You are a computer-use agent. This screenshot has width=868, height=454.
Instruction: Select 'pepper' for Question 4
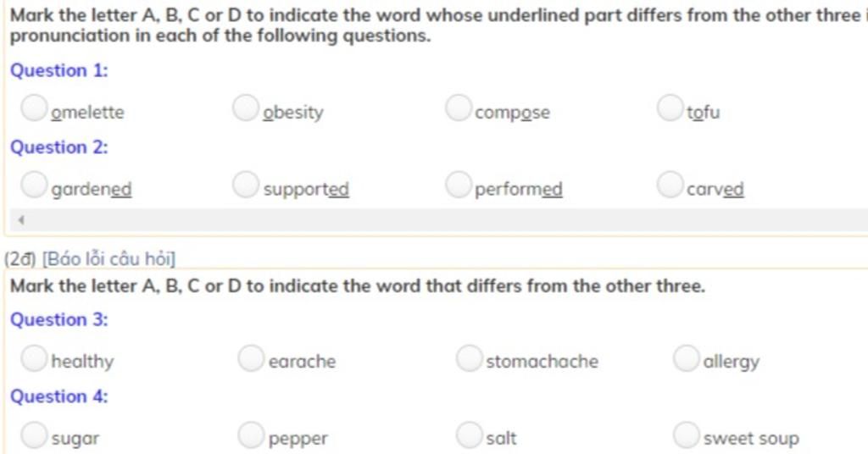(x=251, y=435)
